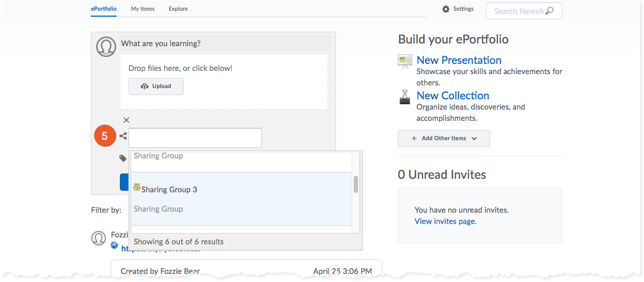The height and width of the screenshot is (282, 644).
Task: Click the results list scrollbar thumb
Action: (355, 184)
